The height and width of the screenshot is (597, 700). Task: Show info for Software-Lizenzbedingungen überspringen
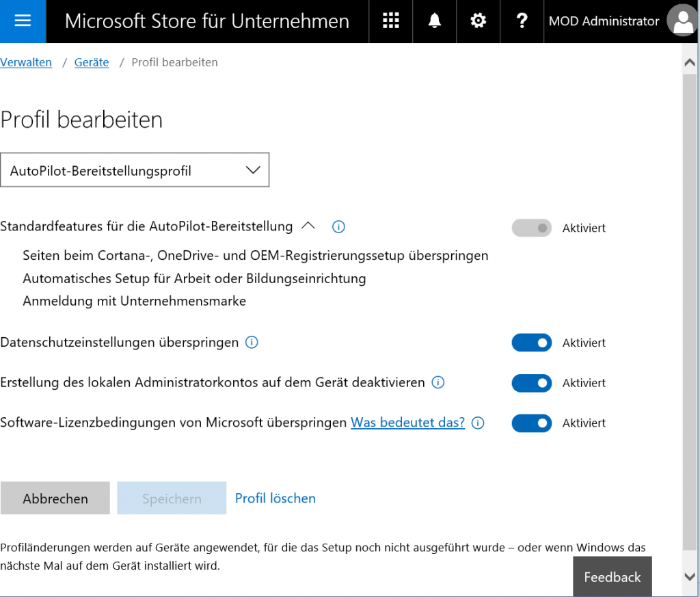click(478, 423)
